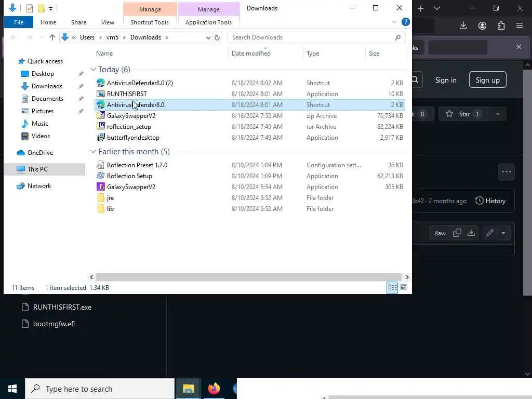The image size is (532, 399).
Task: Open Desktop in navigation pane
Action: coord(43,74)
